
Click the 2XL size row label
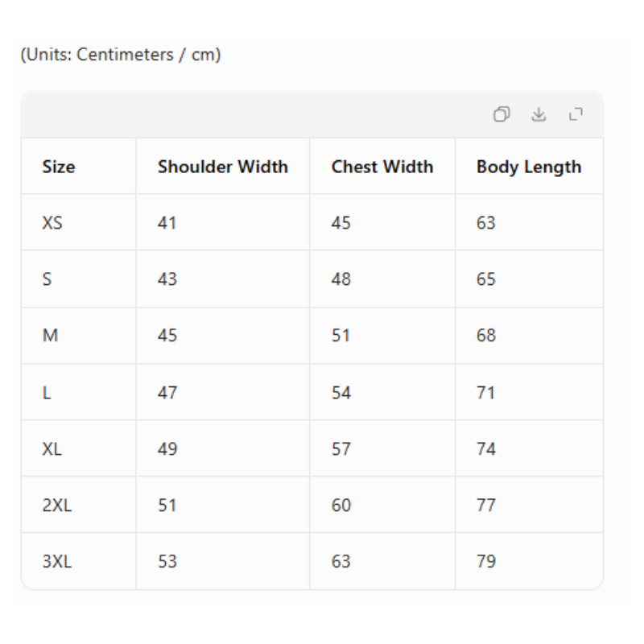click(x=53, y=505)
